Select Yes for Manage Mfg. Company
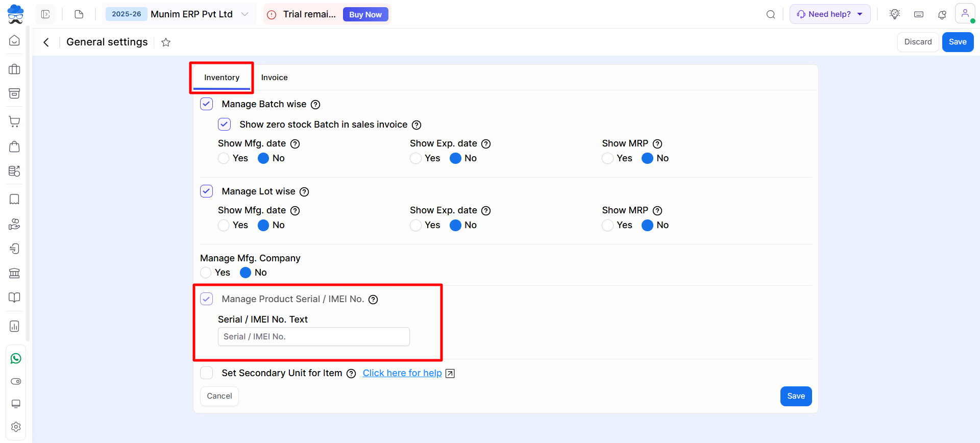Screen dimensions: 980x443 [x=206, y=273]
